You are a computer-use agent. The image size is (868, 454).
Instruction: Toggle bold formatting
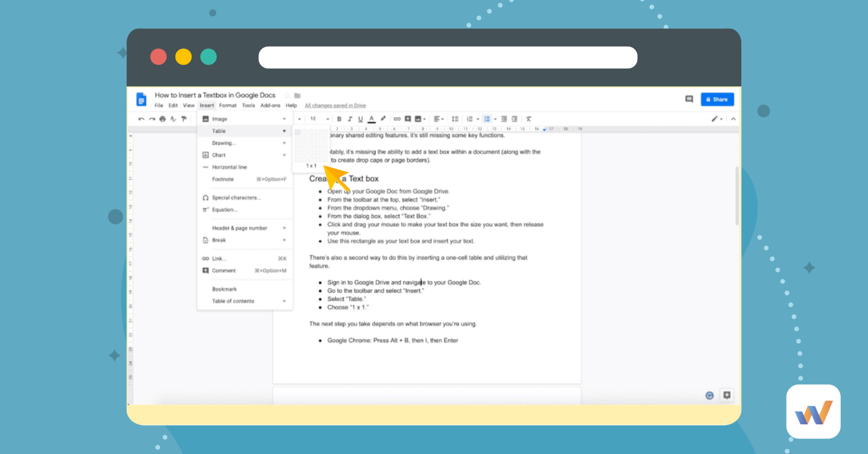pos(339,119)
